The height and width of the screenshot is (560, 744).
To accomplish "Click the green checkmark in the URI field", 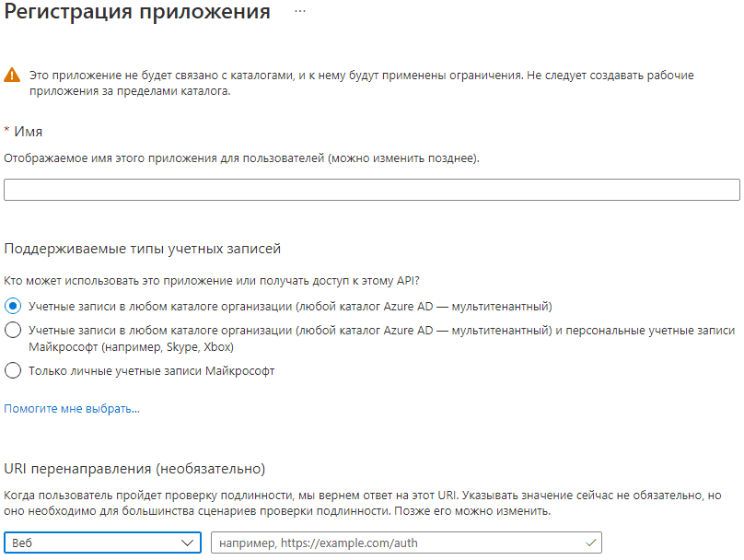I will 590,542.
